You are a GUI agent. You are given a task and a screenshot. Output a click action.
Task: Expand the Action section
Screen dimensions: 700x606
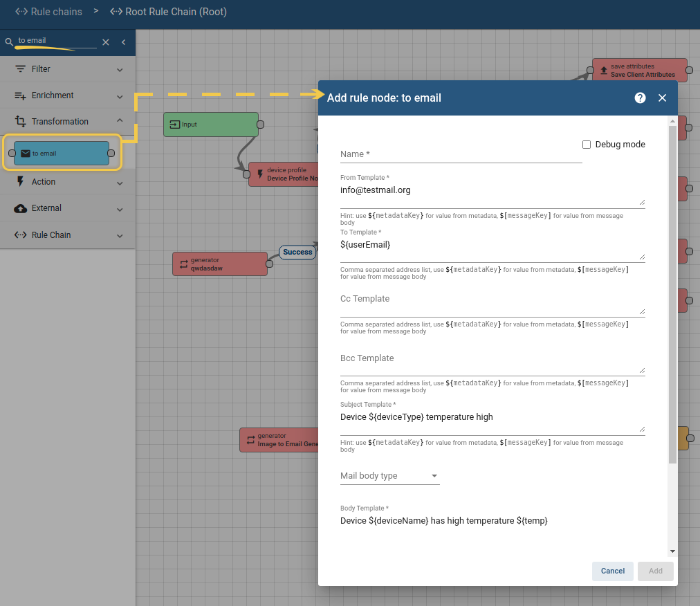(68, 182)
